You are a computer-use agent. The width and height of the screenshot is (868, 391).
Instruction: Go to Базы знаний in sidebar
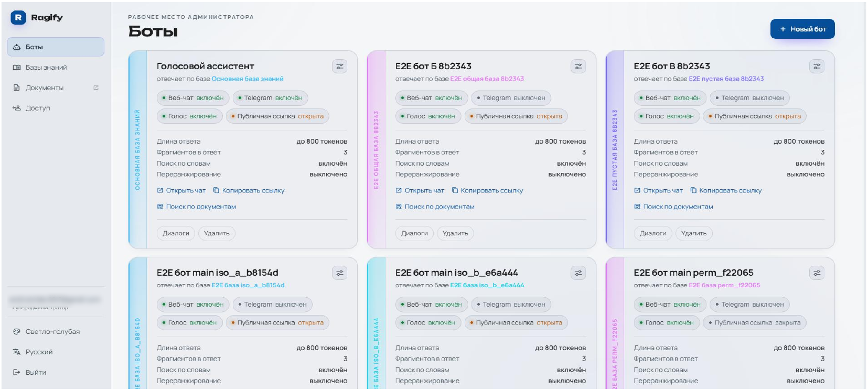pyautogui.click(x=56, y=67)
